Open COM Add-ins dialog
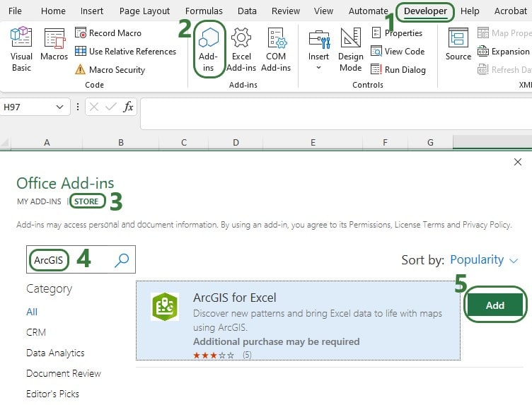 (276, 49)
